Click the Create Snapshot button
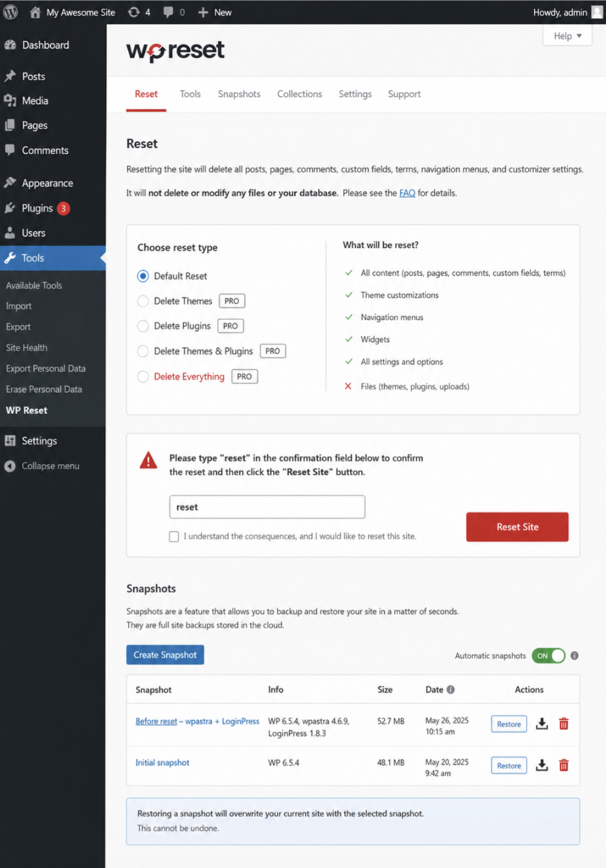The width and height of the screenshot is (606, 868). click(165, 655)
